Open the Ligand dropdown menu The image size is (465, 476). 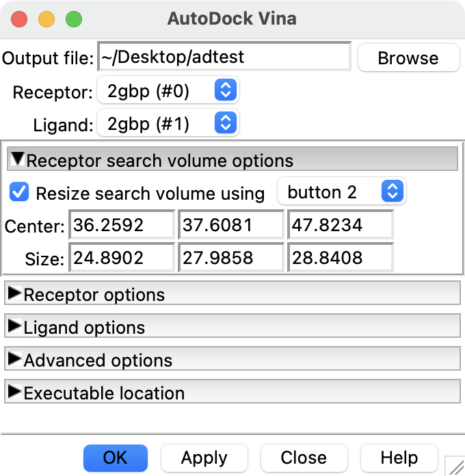click(168, 123)
